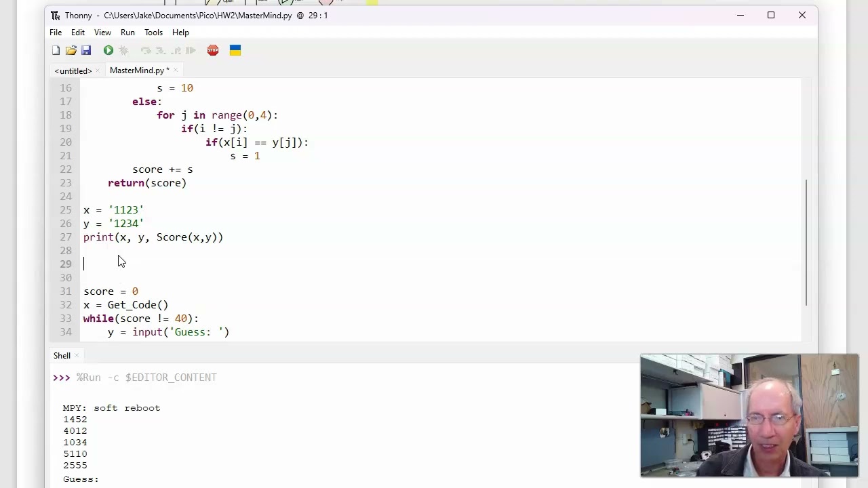
Task: Click the editor vertical scrollbar thumb
Action: pos(806,242)
